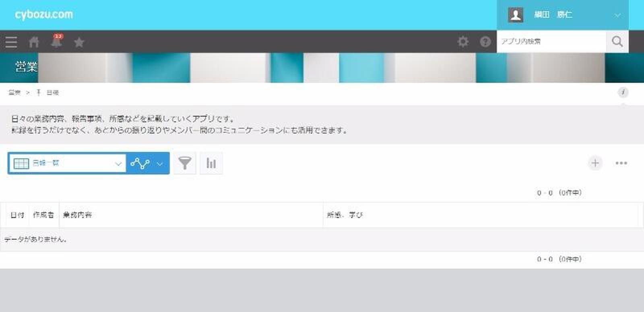Open the help question mark icon
644x312 pixels.
tap(485, 41)
